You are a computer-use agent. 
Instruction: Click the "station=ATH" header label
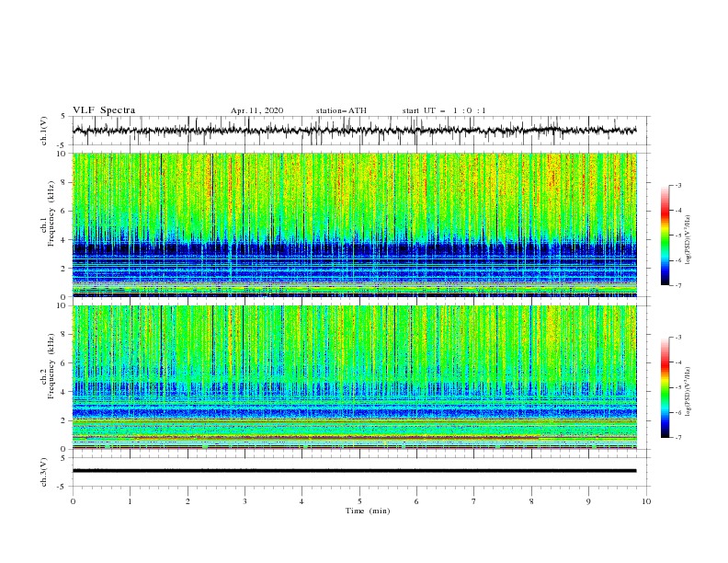click(341, 110)
